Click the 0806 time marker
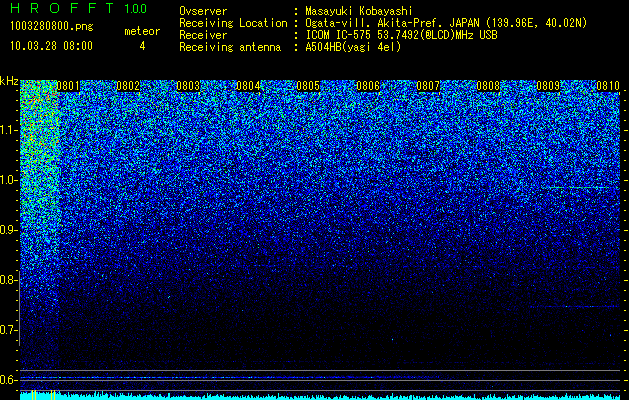Image resolution: width=629 pixels, height=400 pixels. 368,86
